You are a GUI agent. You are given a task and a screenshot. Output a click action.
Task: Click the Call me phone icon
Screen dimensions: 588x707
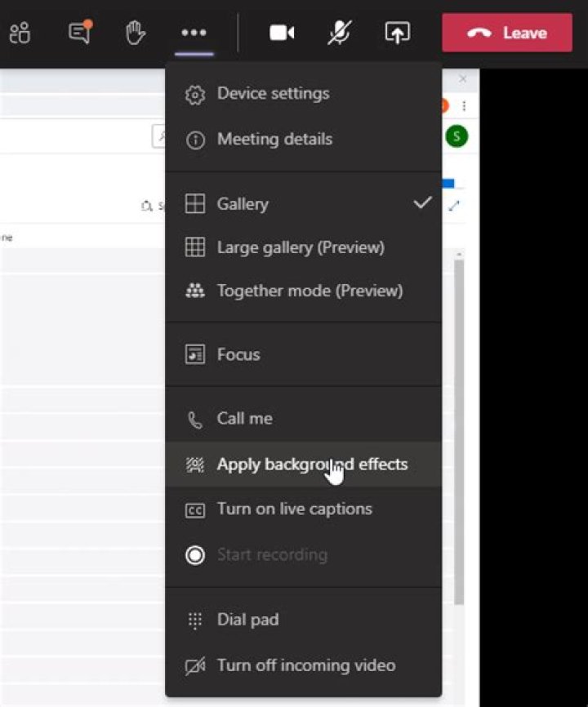click(195, 420)
